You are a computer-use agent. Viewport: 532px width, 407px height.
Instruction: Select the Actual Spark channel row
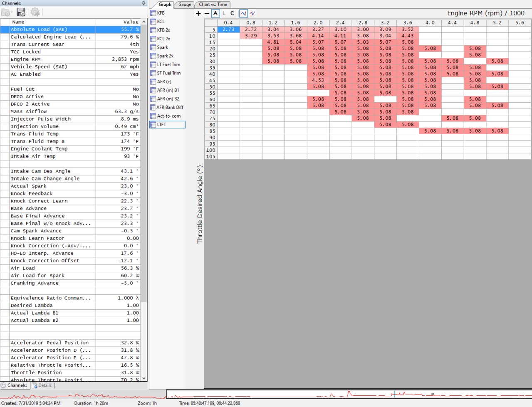[70, 186]
